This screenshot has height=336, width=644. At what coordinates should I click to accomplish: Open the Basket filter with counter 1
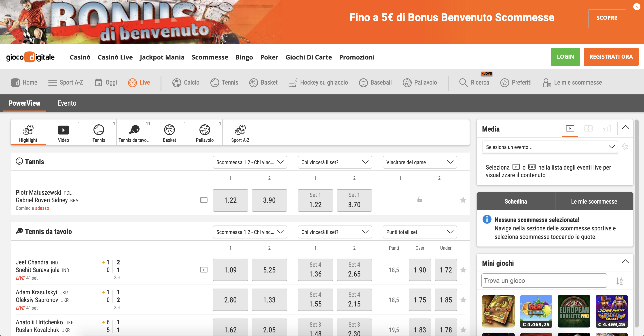click(169, 132)
